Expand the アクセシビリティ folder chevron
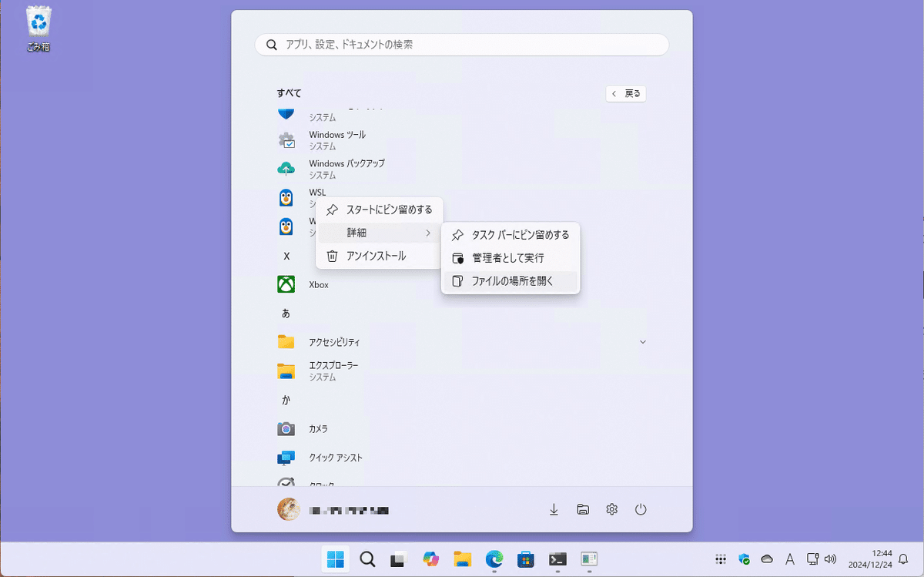Viewport: 924px width, 577px height. tap(643, 341)
